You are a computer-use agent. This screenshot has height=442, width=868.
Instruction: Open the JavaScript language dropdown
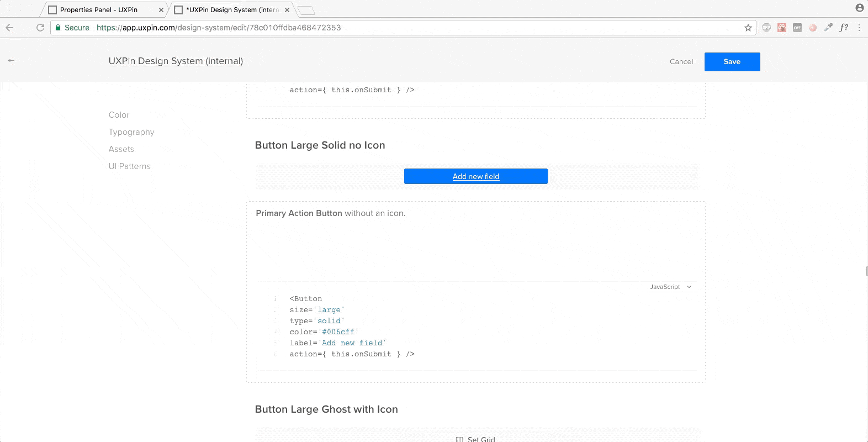(x=670, y=287)
